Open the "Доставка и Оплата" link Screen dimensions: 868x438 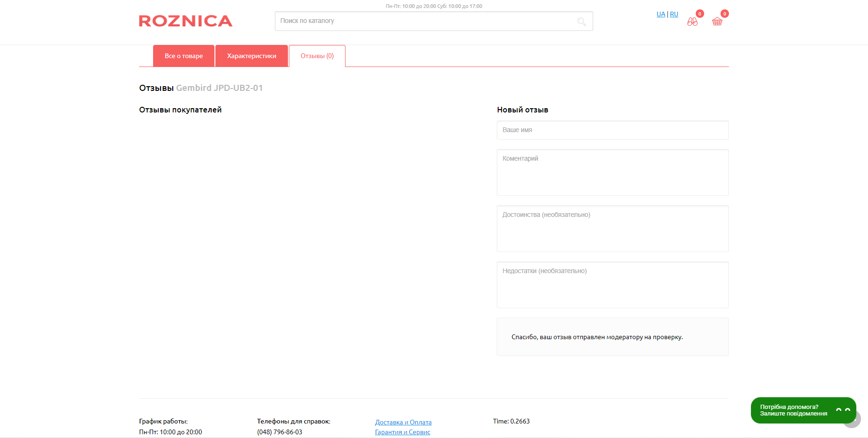[403, 422]
